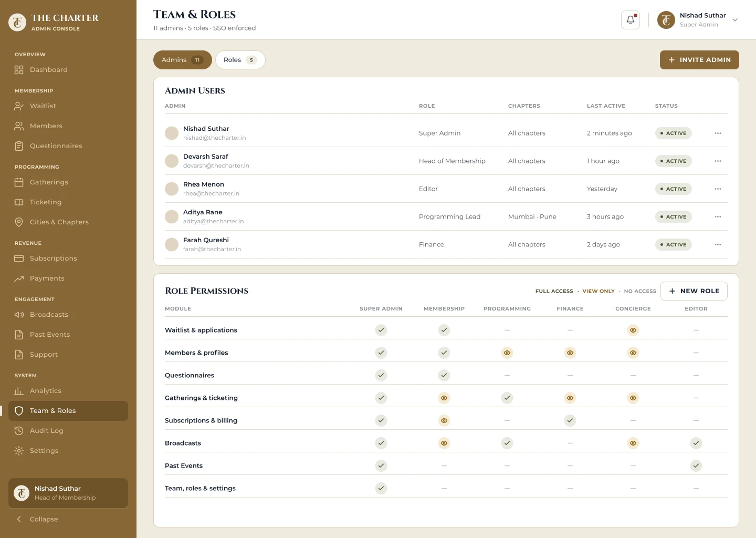Click the Nishad Suthar sidebar profile card
Viewport: 756px width, 538px height.
pos(68,493)
